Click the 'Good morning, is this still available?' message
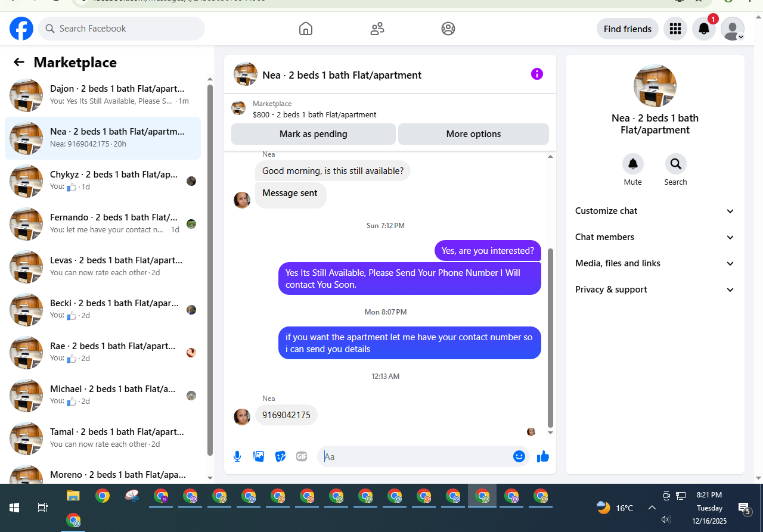Image resolution: width=763 pixels, height=532 pixels. (x=333, y=171)
